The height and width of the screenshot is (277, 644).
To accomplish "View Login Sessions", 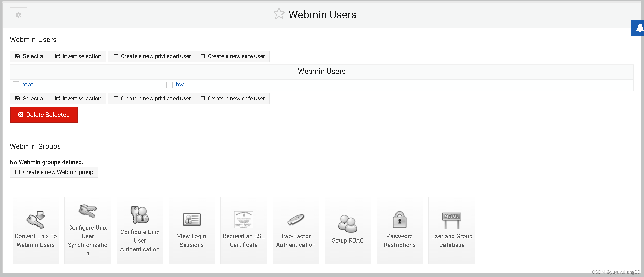I will pyautogui.click(x=192, y=230).
